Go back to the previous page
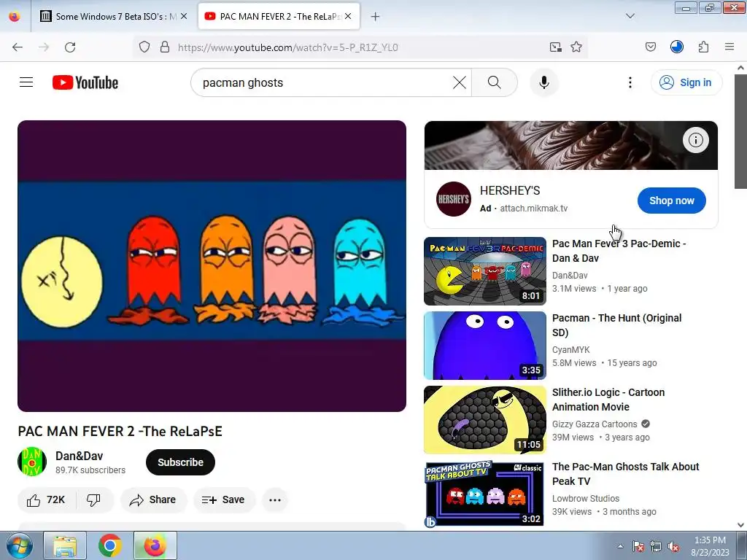The width and height of the screenshot is (747, 560). [18, 47]
